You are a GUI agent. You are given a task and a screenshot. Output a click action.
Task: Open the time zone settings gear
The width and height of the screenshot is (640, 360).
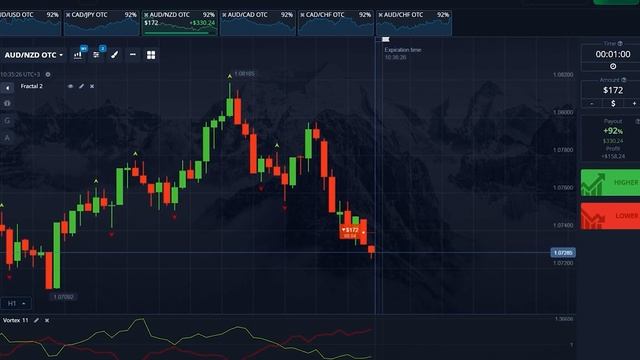(x=48, y=75)
